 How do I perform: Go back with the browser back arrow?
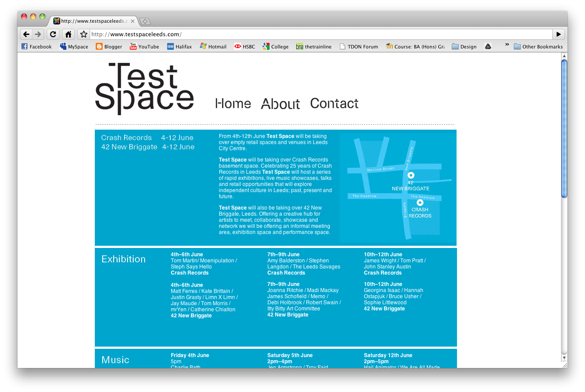(26, 34)
